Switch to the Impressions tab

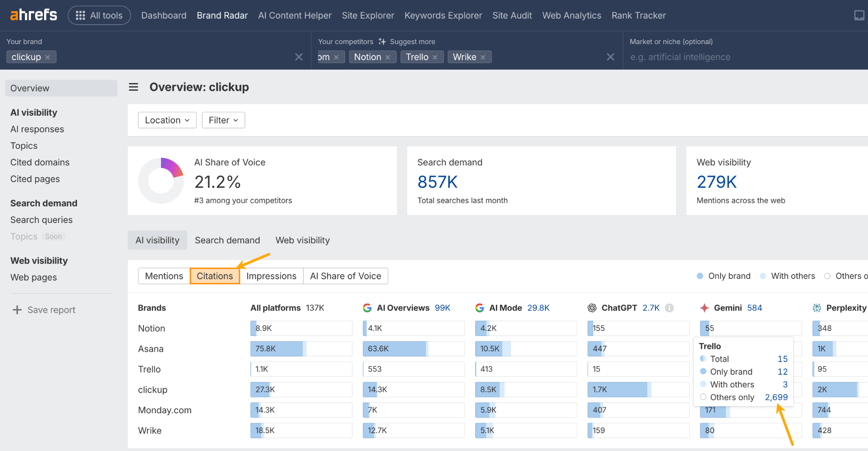[x=271, y=276]
